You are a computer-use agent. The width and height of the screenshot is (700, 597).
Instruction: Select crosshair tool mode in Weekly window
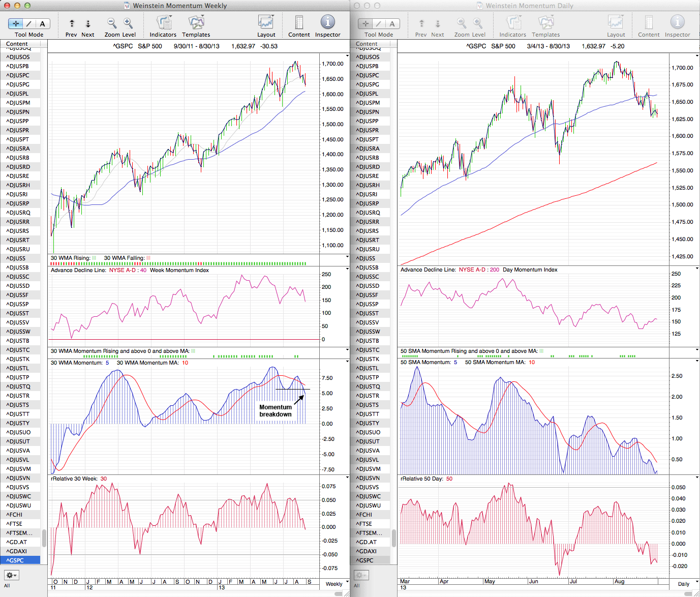coord(16,23)
